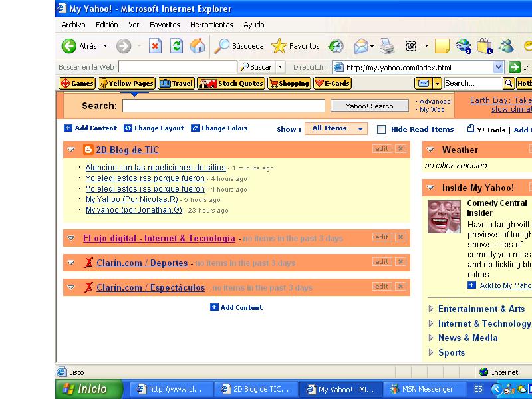
Task: Open the Favoritos star button
Action: pyautogui.click(x=295, y=46)
